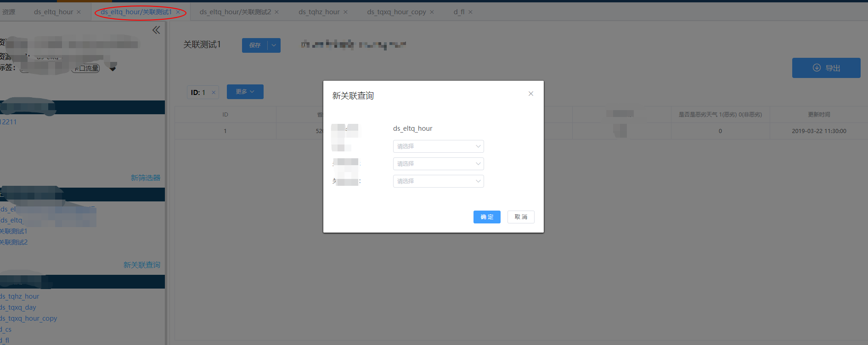The image size is (868, 345).
Task: Open the ds_eltq_hour/关联测试2 tab
Action: 235,12
